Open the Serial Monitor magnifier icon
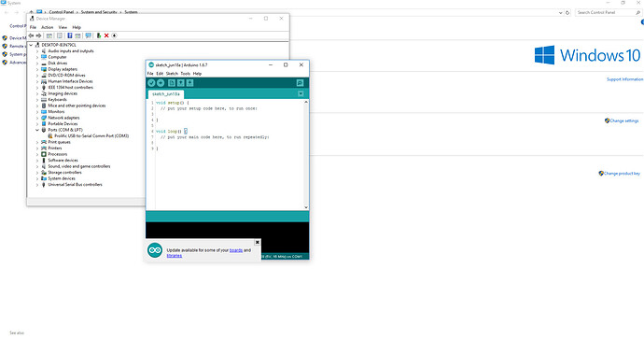Screen dimensions: 644x339 (301, 83)
